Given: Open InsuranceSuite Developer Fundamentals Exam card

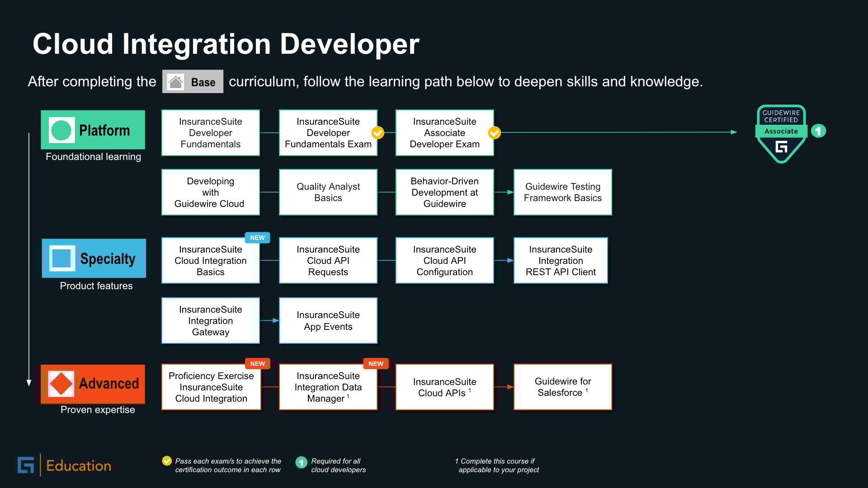Looking at the screenshot, I should [328, 133].
